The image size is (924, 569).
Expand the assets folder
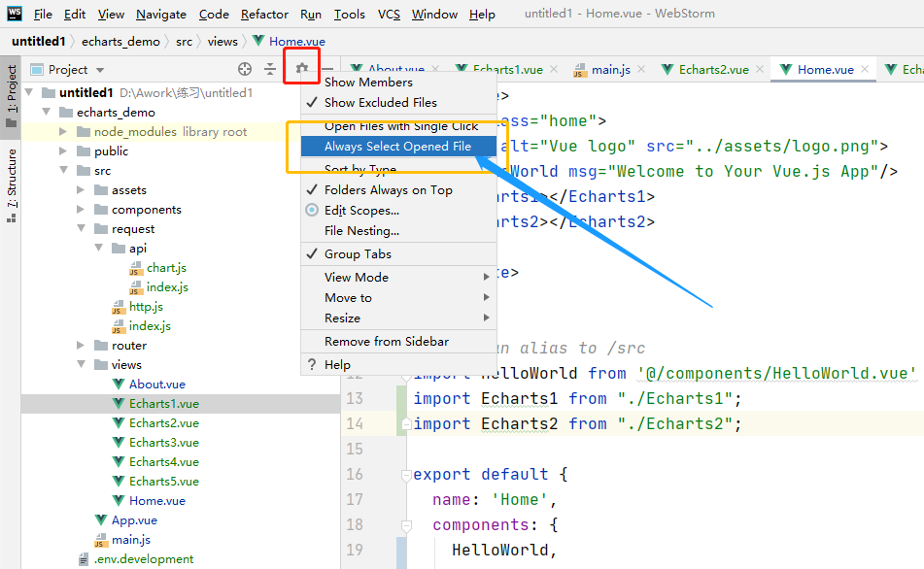82,189
